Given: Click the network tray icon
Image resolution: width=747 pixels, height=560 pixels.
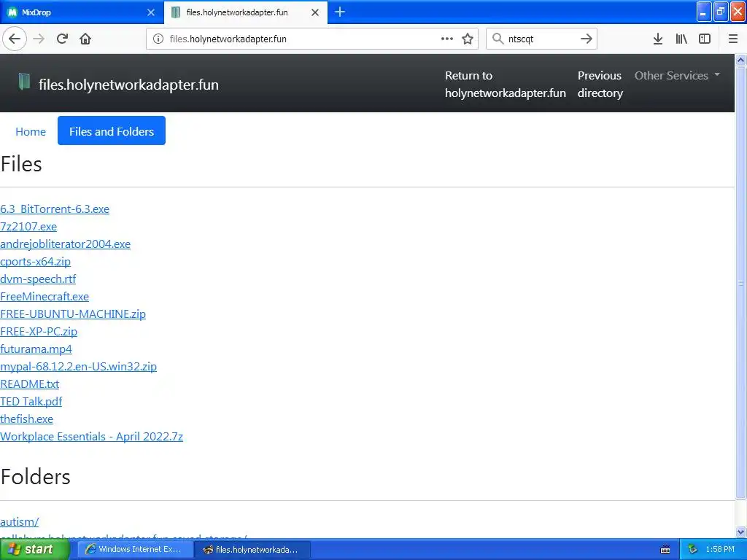Looking at the screenshot, I should (x=693, y=550).
